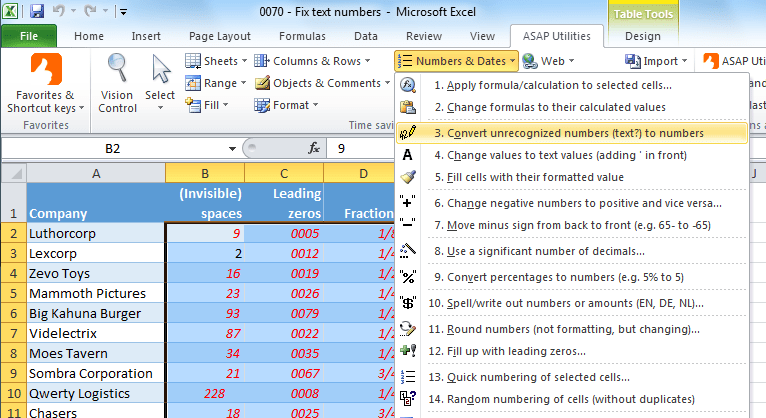The image size is (766, 418).
Task: Open the Customize Quick Access Toolbar arrow
Action: [x=123, y=12]
